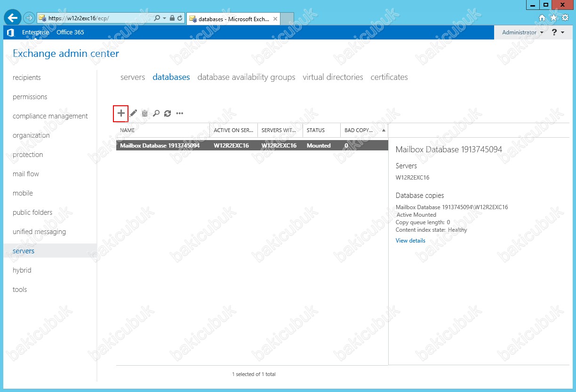
Task: Edit the selected database with pencil icon
Action: (x=133, y=113)
